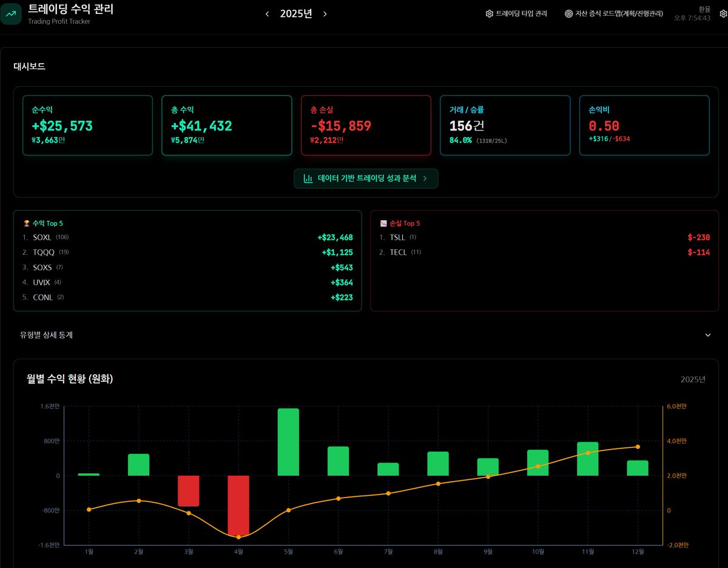Click the 거래 / 승률 card
728x568 pixels.
[x=505, y=125]
